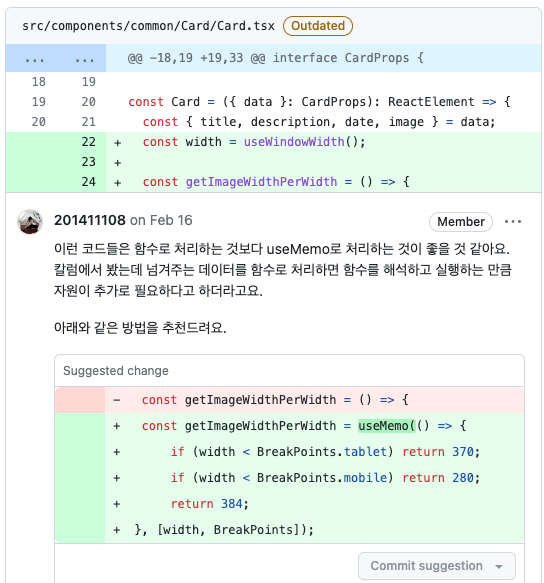
Task: Click the 'useWindowWidth' function call in diff
Action: tap(294, 142)
